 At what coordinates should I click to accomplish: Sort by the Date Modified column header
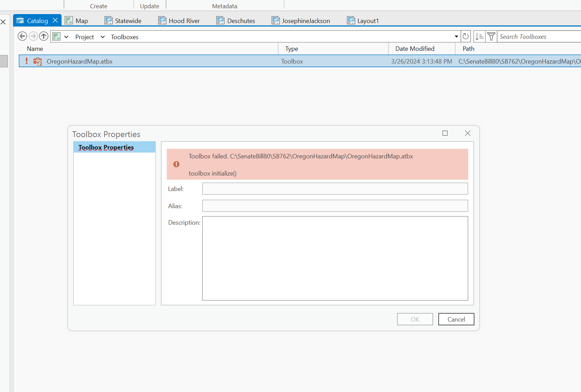[415, 48]
